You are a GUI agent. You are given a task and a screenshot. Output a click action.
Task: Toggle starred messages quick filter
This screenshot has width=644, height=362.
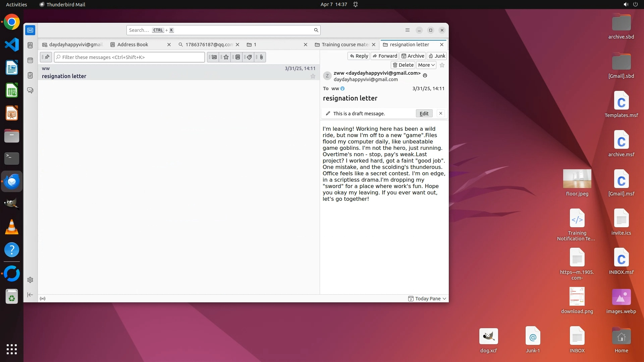226,57
